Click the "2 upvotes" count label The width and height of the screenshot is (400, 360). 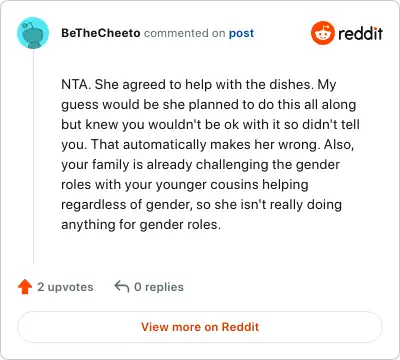(x=65, y=287)
